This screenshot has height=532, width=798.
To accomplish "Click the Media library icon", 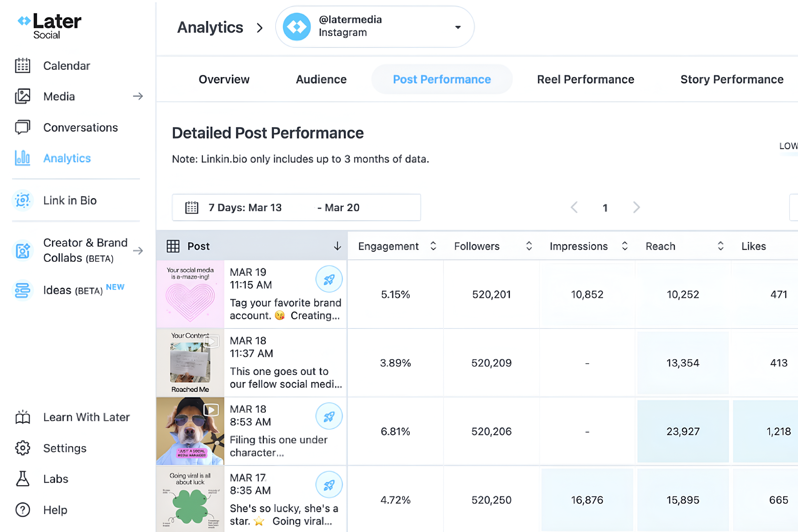I will coord(22,96).
